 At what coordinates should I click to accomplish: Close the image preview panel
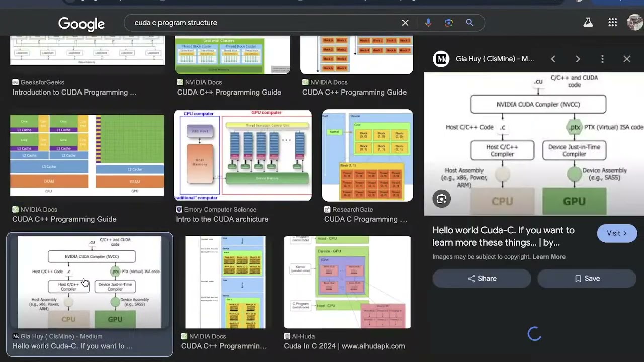click(627, 59)
